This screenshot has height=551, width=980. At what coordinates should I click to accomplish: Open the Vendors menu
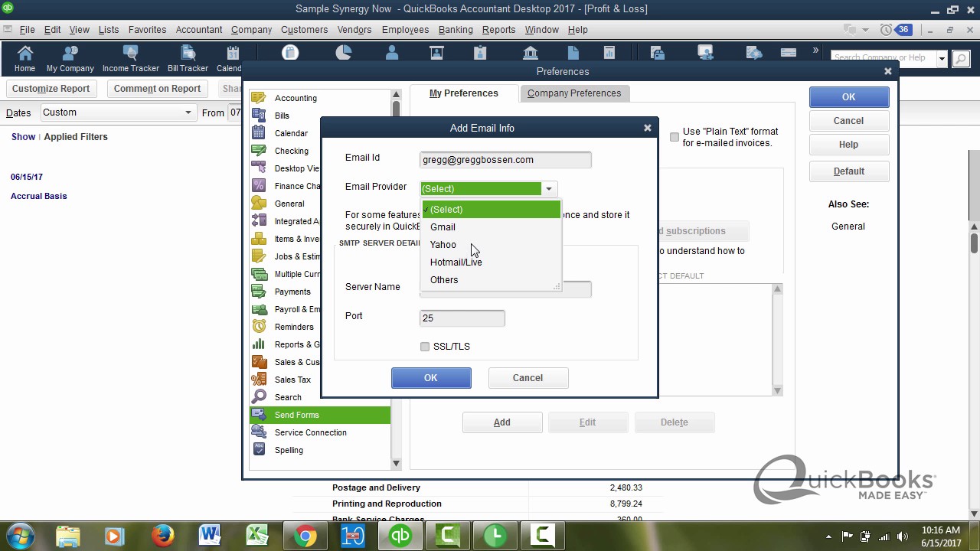(354, 30)
